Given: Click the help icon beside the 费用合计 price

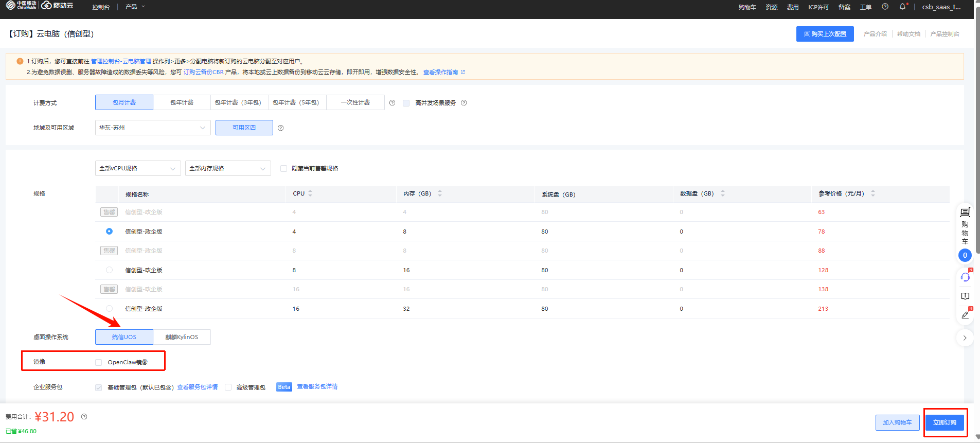Looking at the screenshot, I should [84, 417].
